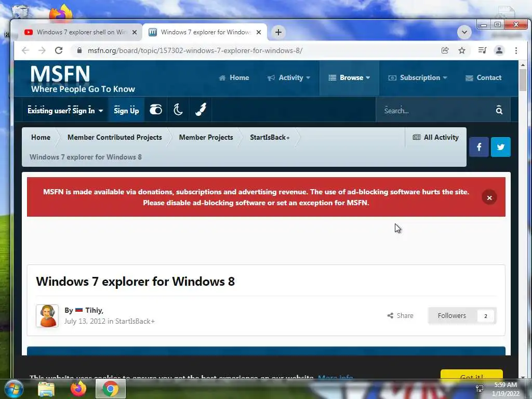Click the search magnifier icon

499,110
